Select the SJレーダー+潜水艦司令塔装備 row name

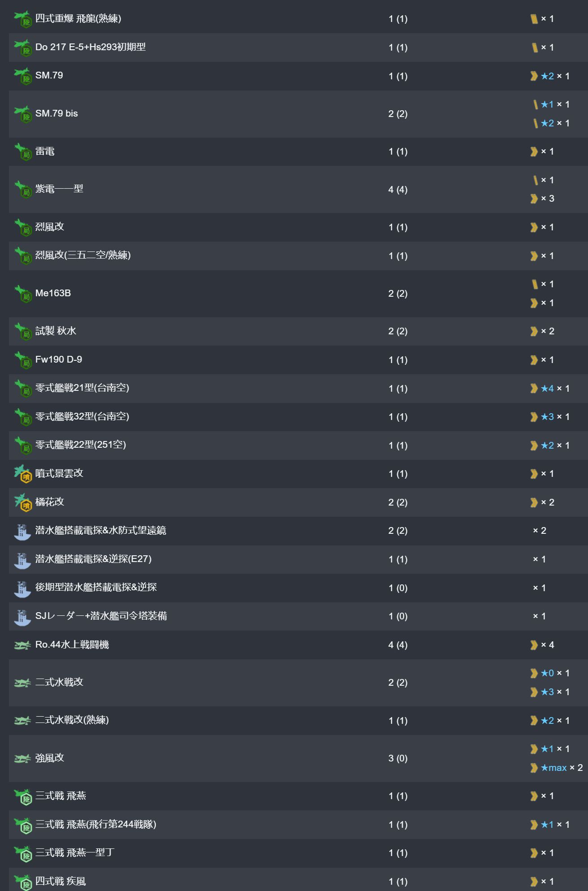coord(101,616)
